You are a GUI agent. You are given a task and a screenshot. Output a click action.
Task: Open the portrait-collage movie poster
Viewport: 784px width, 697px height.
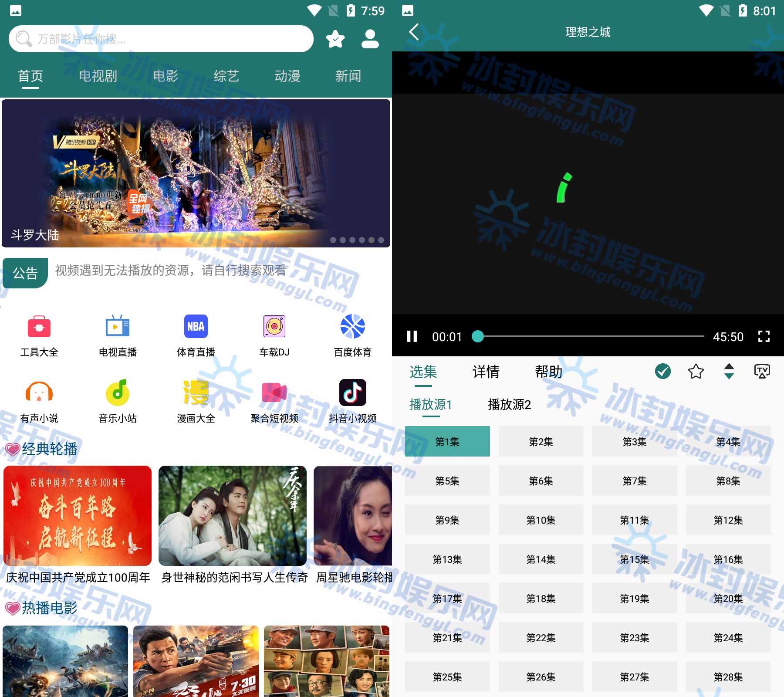[327, 661]
